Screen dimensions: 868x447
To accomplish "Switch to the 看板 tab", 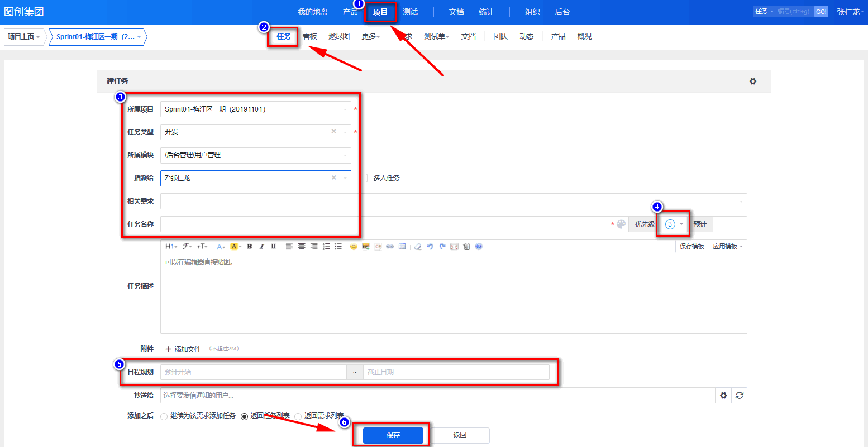I will pyautogui.click(x=310, y=36).
